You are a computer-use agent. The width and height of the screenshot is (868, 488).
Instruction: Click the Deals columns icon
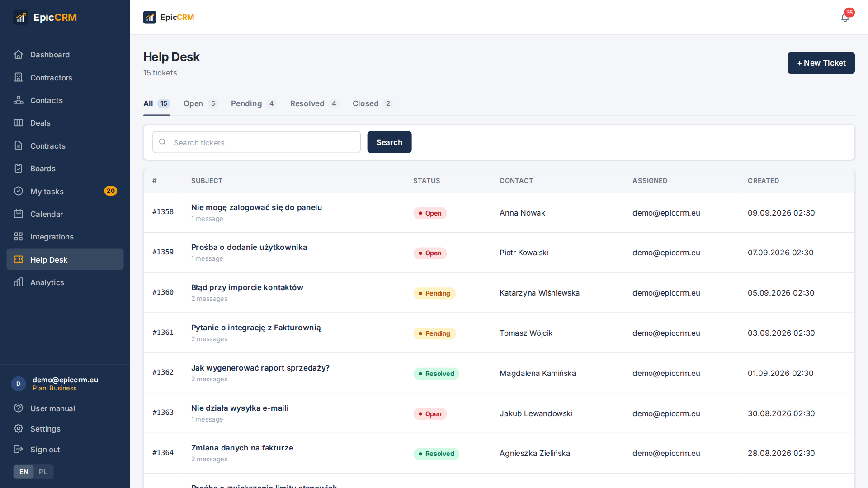coord(19,123)
